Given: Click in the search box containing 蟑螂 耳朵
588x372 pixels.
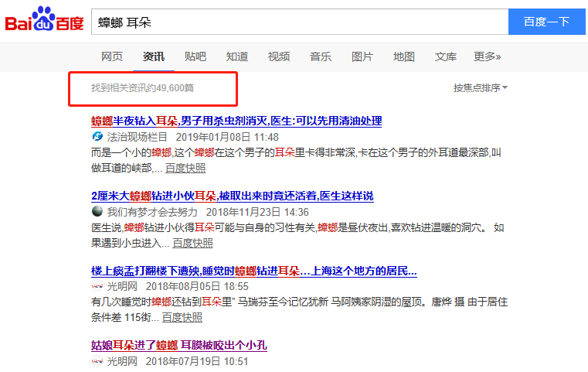Looking at the screenshot, I should click(298, 22).
